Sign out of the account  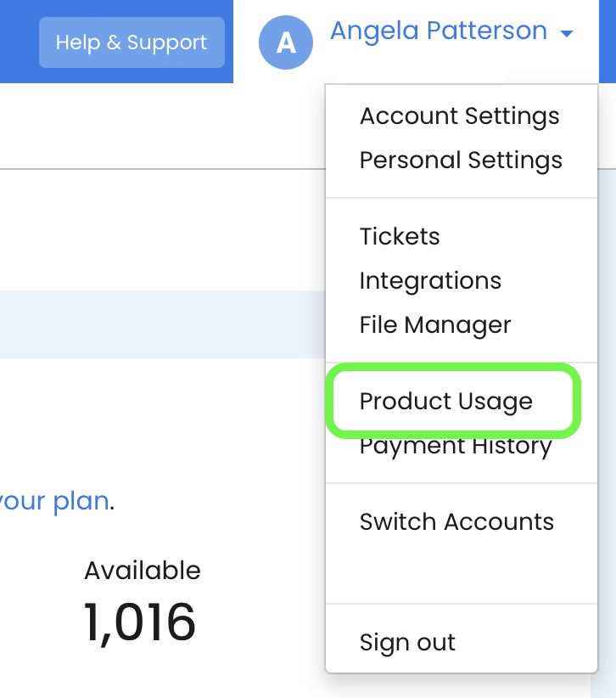tap(407, 642)
